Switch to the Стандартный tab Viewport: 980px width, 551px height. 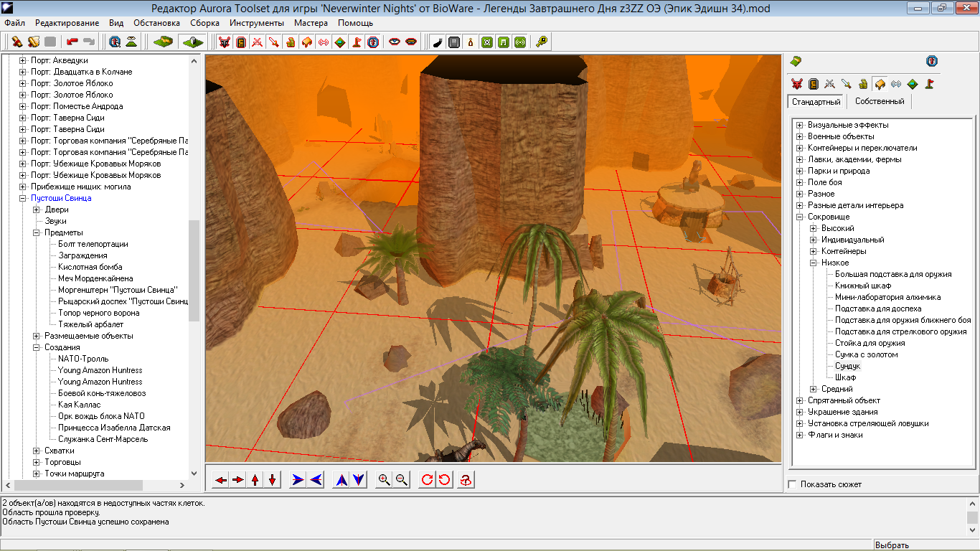click(816, 102)
